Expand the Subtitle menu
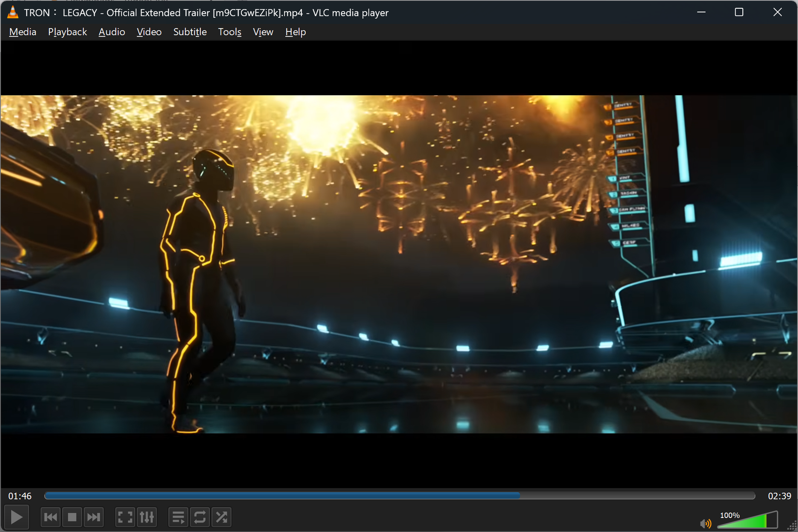The height and width of the screenshot is (532, 798). coord(190,32)
